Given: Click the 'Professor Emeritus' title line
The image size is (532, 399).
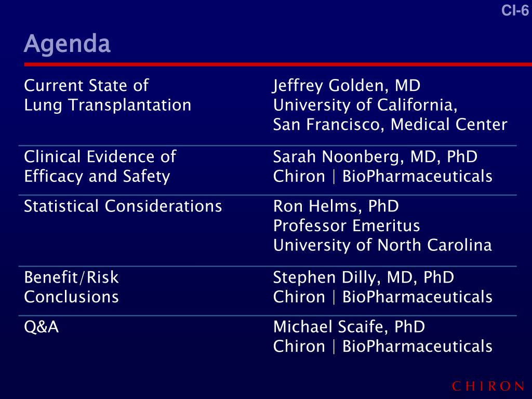Looking at the screenshot, I should [347, 225].
